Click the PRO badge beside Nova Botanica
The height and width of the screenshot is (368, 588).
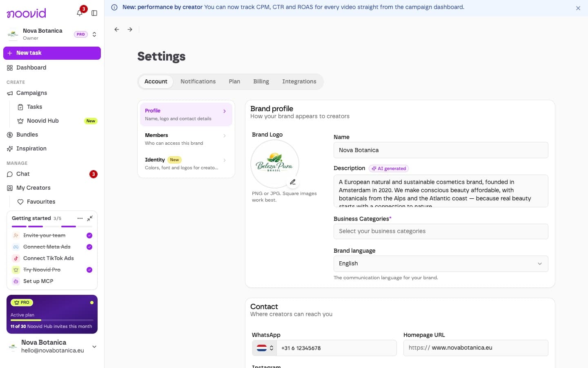pos(81,34)
